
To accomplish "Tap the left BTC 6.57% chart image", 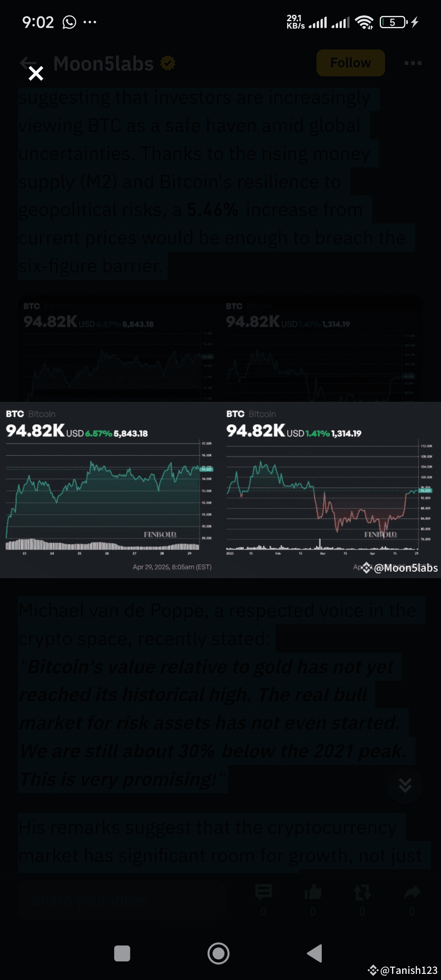I will coord(109,490).
